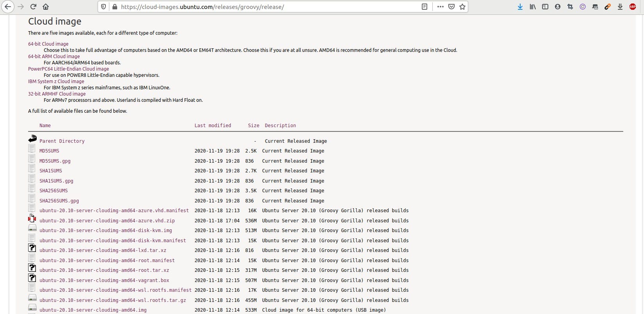Download the SHA256SUMS.gpg file
The image size is (644, 314).
click(x=59, y=201)
